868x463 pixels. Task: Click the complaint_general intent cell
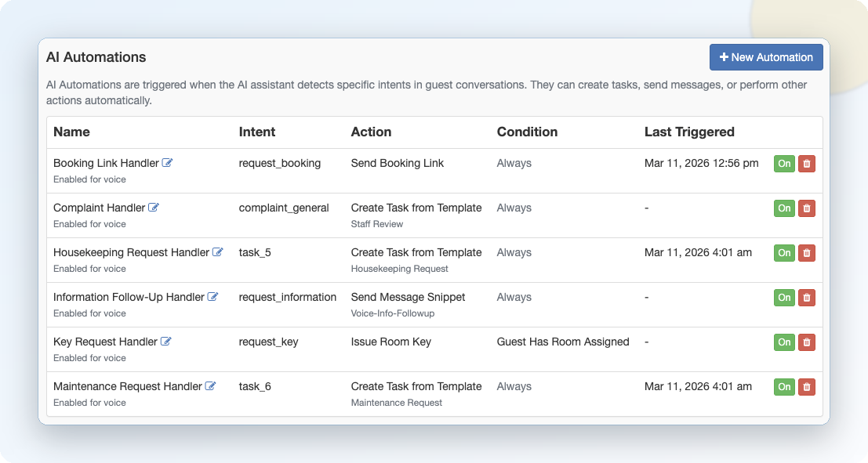coord(283,208)
